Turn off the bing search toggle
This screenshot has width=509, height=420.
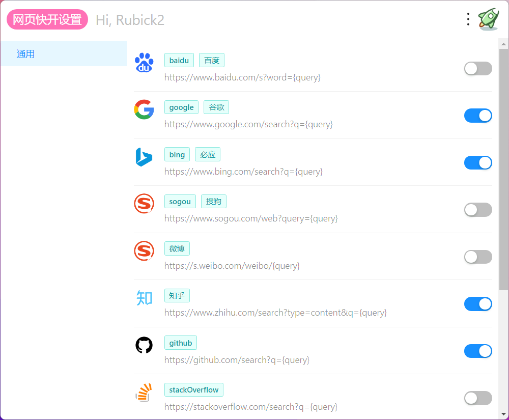478,162
